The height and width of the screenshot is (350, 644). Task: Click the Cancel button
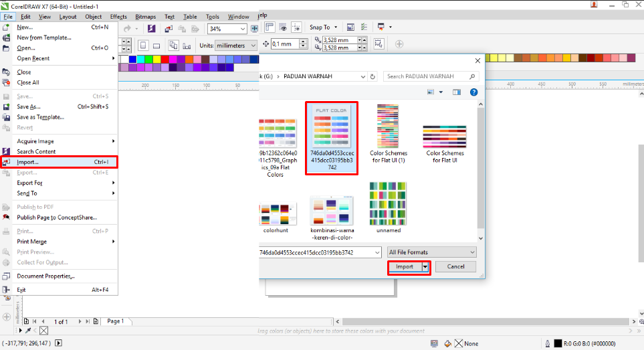tap(455, 266)
